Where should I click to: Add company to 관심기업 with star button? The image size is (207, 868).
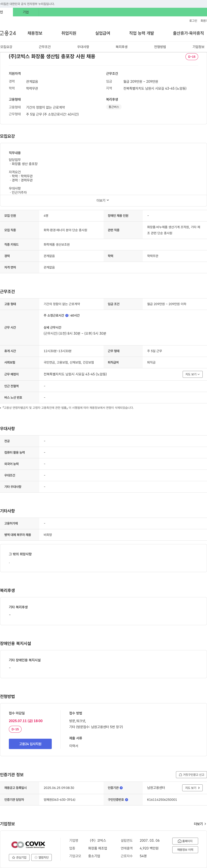click(x=19, y=857)
